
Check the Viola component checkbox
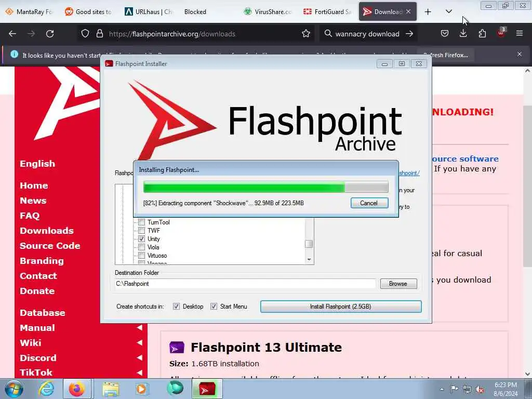141,247
